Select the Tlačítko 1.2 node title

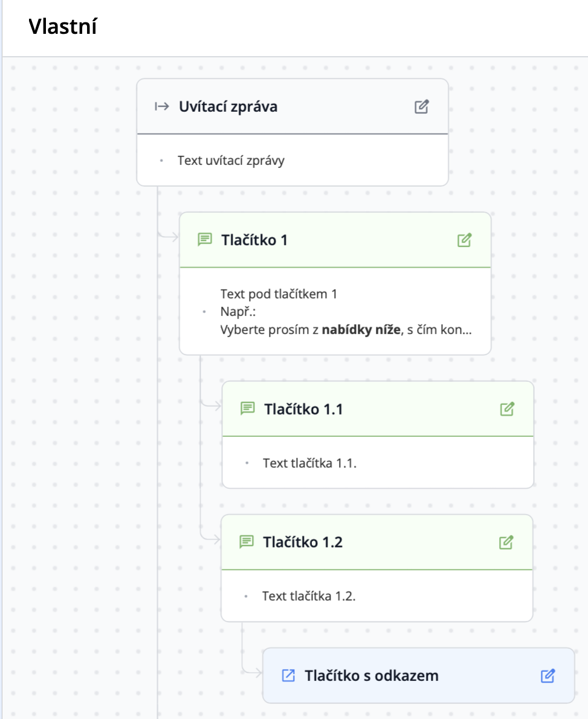[x=302, y=542]
